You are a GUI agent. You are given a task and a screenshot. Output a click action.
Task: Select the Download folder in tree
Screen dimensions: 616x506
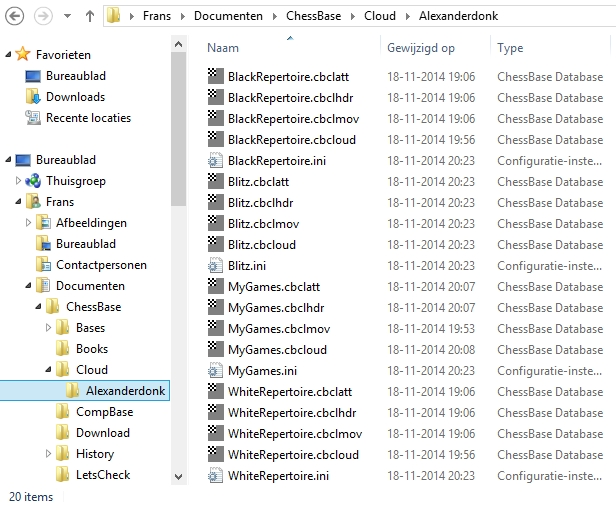[x=103, y=433]
